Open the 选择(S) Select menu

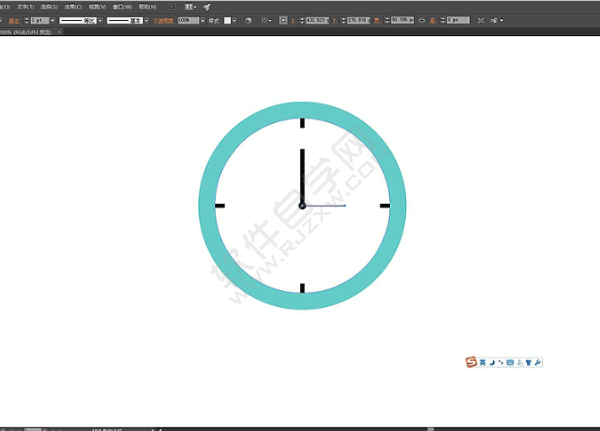[x=49, y=7]
